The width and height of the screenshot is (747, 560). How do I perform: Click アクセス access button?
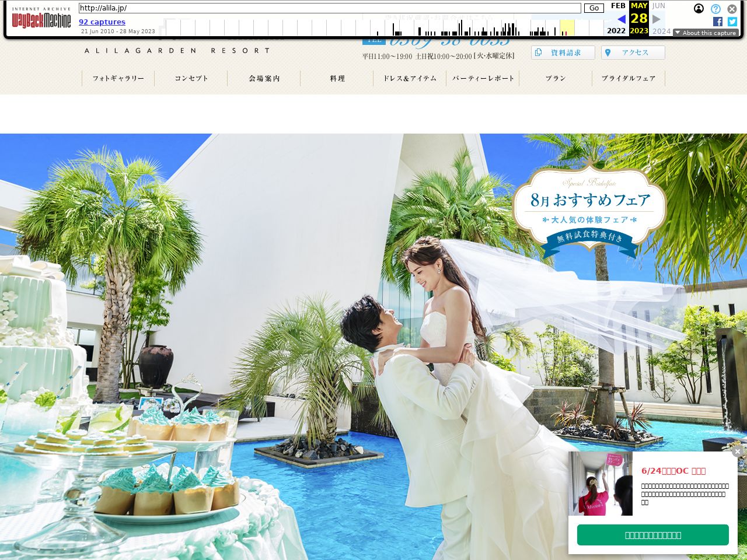point(633,52)
